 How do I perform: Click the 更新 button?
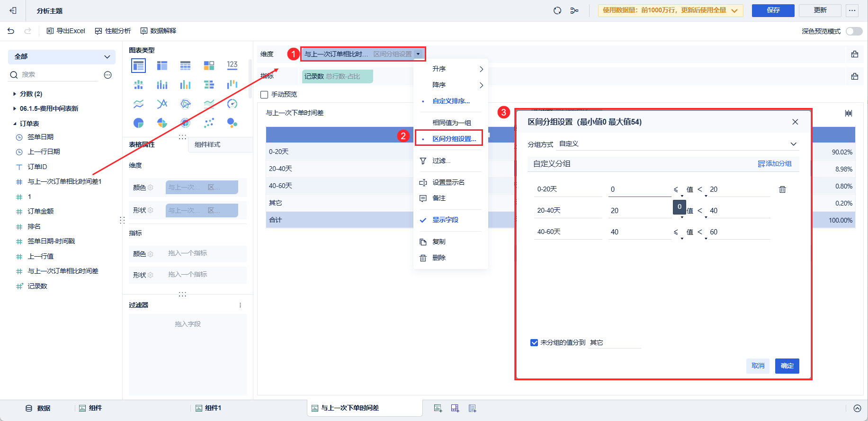[x=820, y=10]
